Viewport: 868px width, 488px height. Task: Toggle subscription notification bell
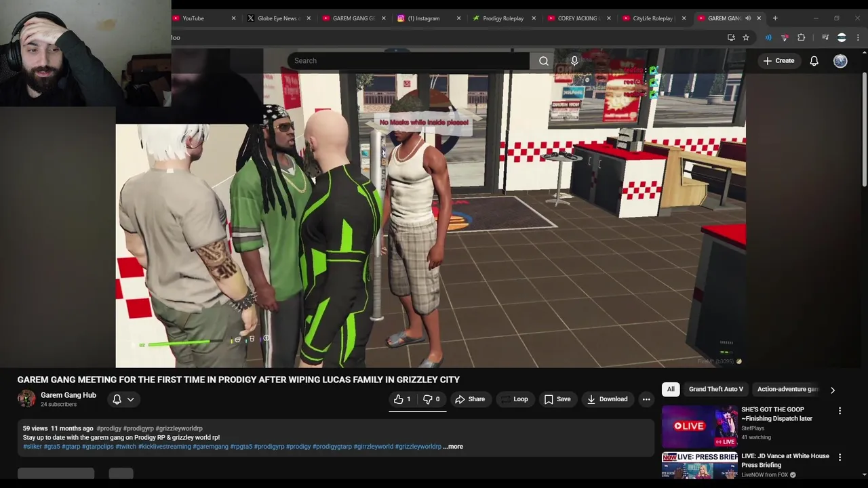pyautogui.click(x=117, y=399)
